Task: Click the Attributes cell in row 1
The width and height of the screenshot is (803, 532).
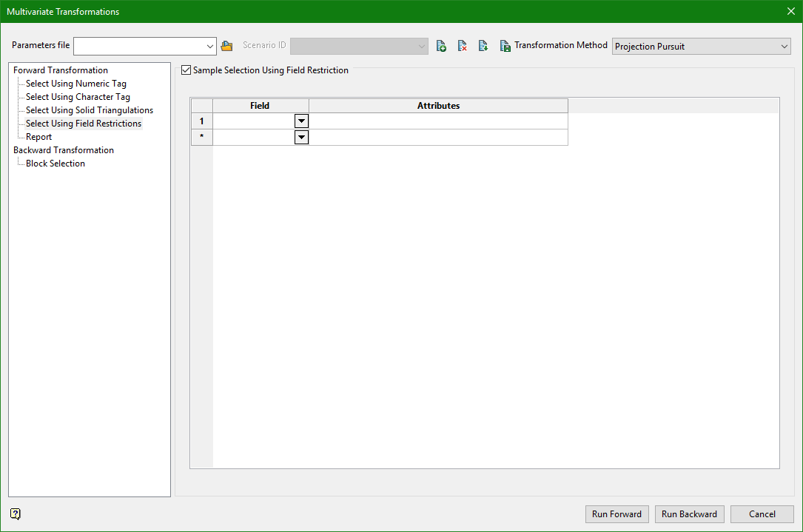Action: pos(438,121)
